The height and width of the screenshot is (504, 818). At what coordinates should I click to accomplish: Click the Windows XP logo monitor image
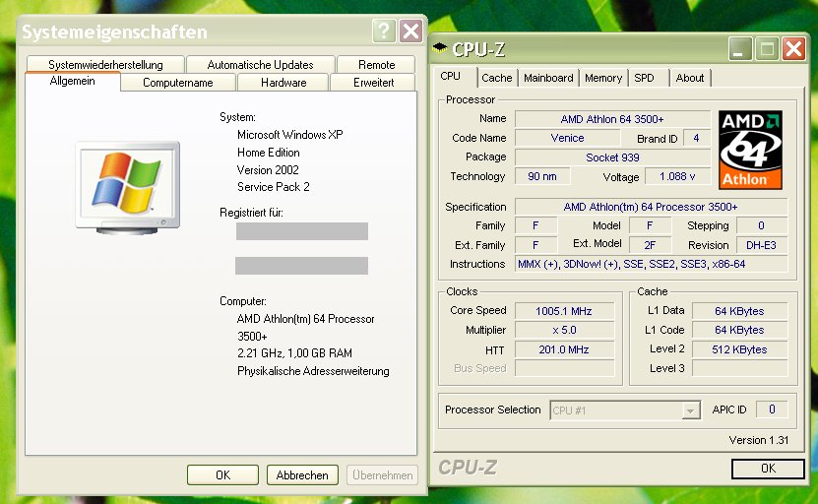[x=127, y=187]
